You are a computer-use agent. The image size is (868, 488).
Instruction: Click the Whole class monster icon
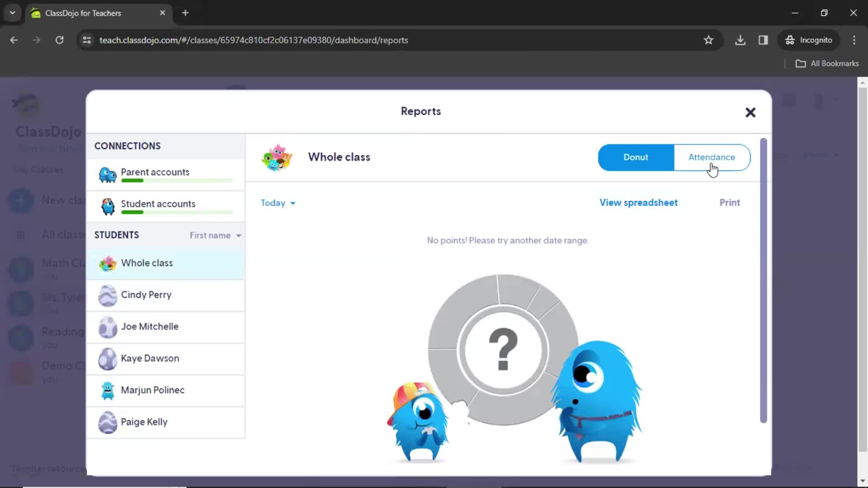[277, 157]
